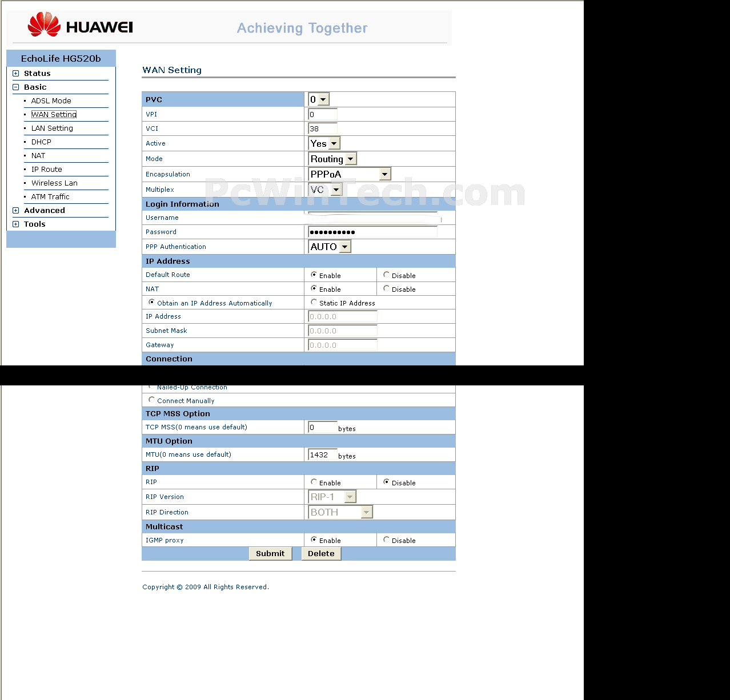Click the 'IGMP proxy' label
This screenshot has height=700, width=730.
[x=165, y=540]
